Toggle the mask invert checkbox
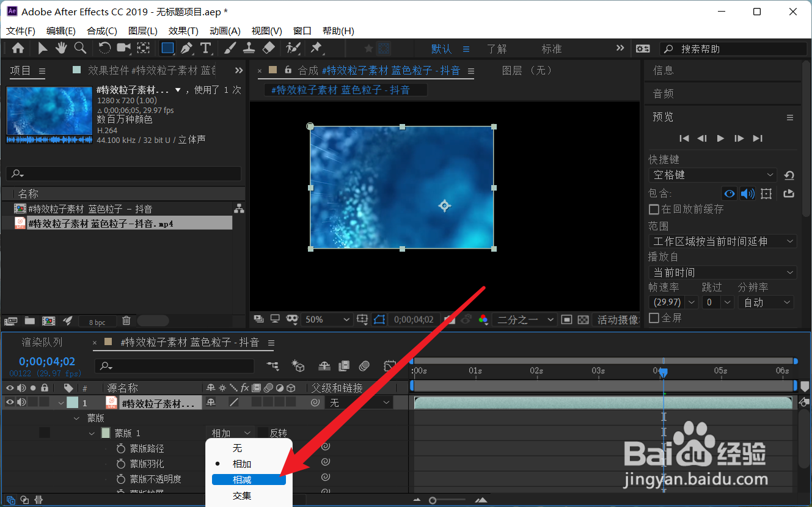The image size is (812, 507). point(263,432)
